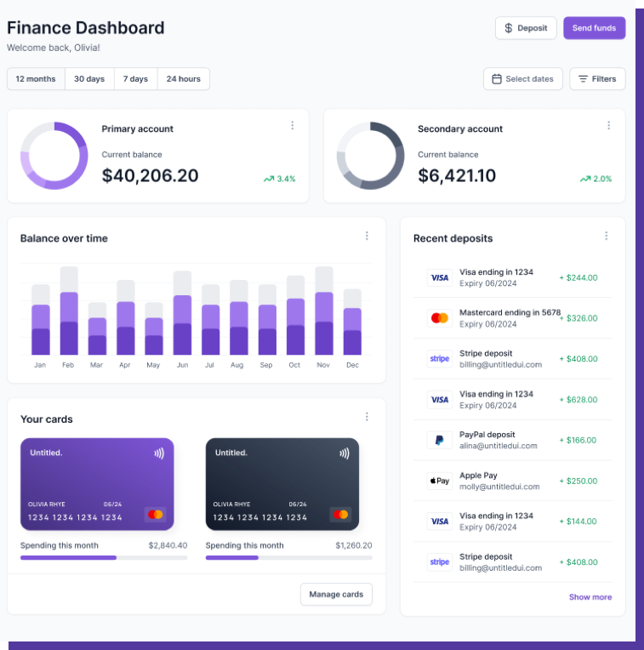Screen dimensions: 644x650
Task: Select the 12 months time range
Action: pyautogui.click(x=36, y=79)
